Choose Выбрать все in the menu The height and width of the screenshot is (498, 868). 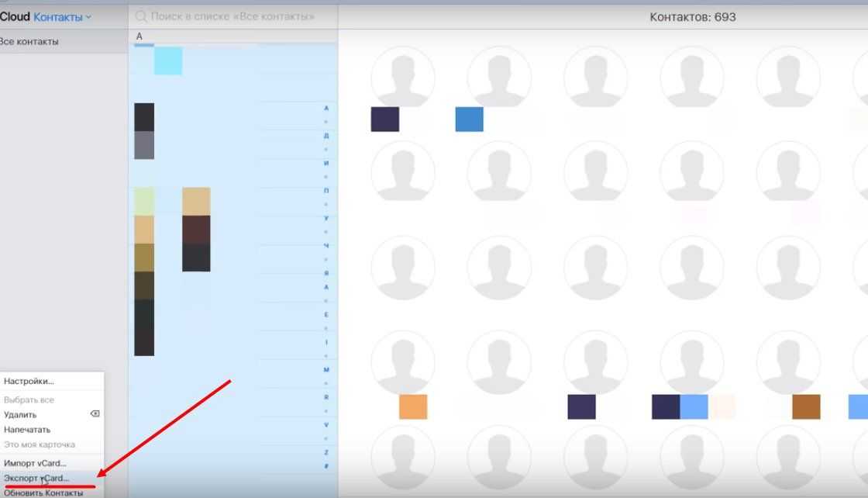coord(29,399)
